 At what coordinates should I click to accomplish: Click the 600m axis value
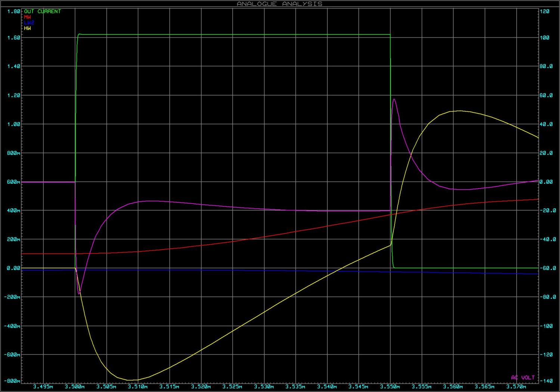pos(14,182)
